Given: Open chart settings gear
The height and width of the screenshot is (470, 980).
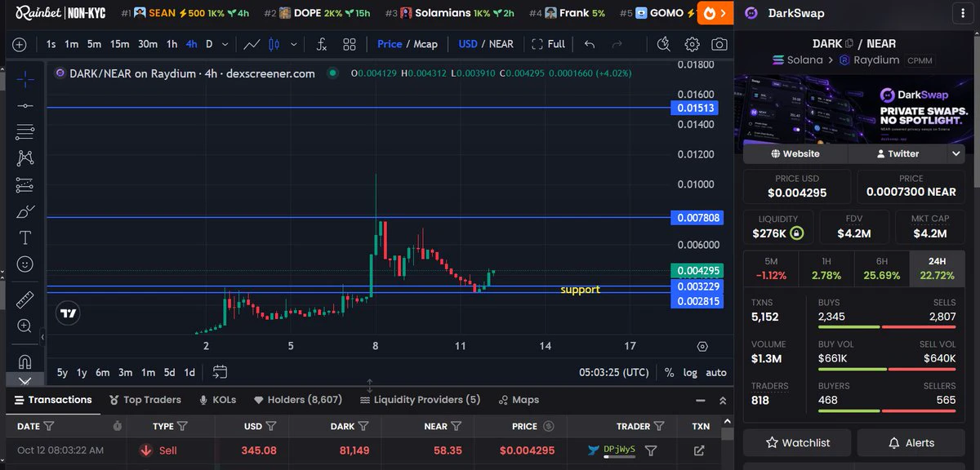Looking at the screenshot, I should [692, 44].
